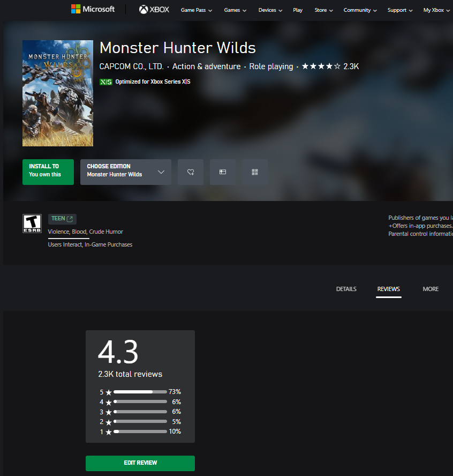Click Users Interact, In-Game Purchases text
The width and height of the screenshot is (453, 476).
pos(90,244)
